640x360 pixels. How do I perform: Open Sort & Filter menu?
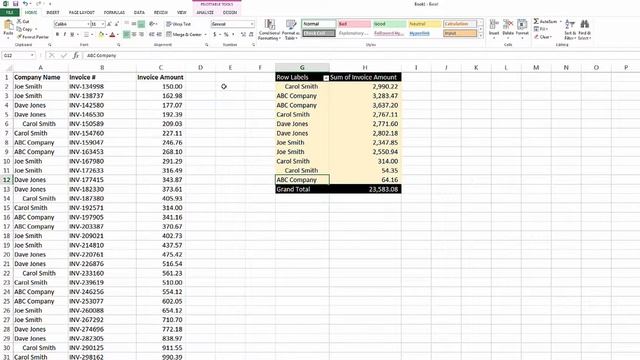coord(570,29)
